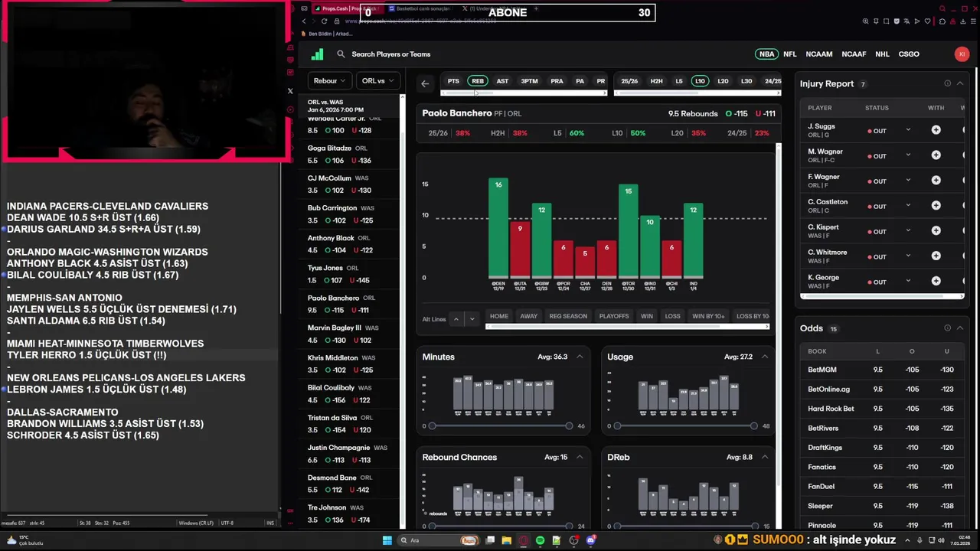Open Task View on the taskbar

click(x=490, y=540)
